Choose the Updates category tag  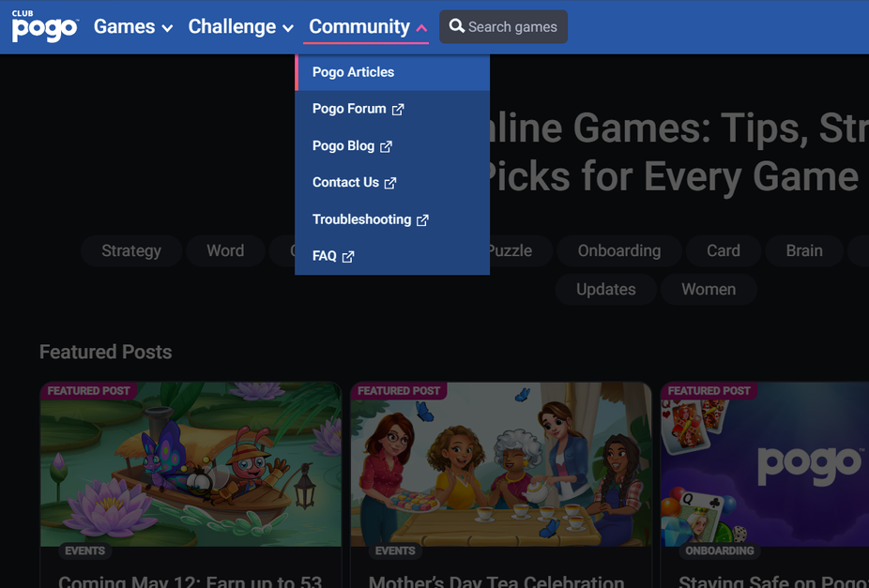point(605,289)
